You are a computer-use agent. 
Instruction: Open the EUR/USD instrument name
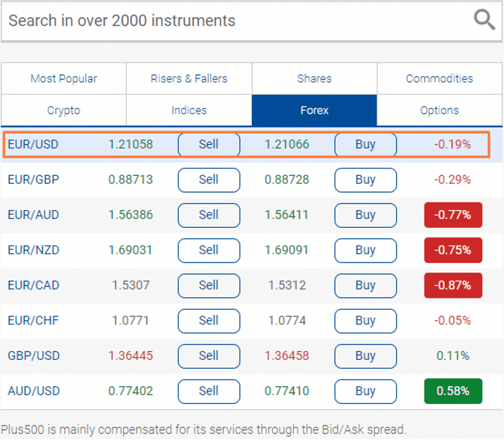(x=33, y=144)
